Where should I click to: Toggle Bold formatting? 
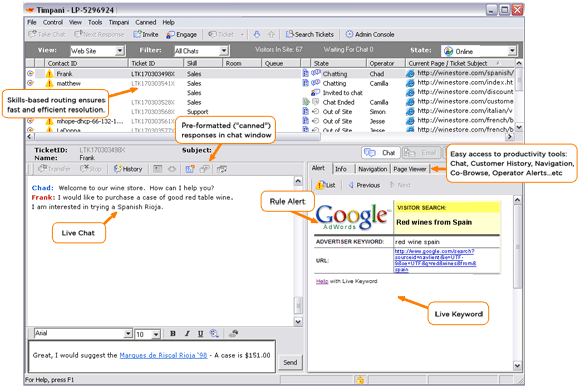point(173,333)
